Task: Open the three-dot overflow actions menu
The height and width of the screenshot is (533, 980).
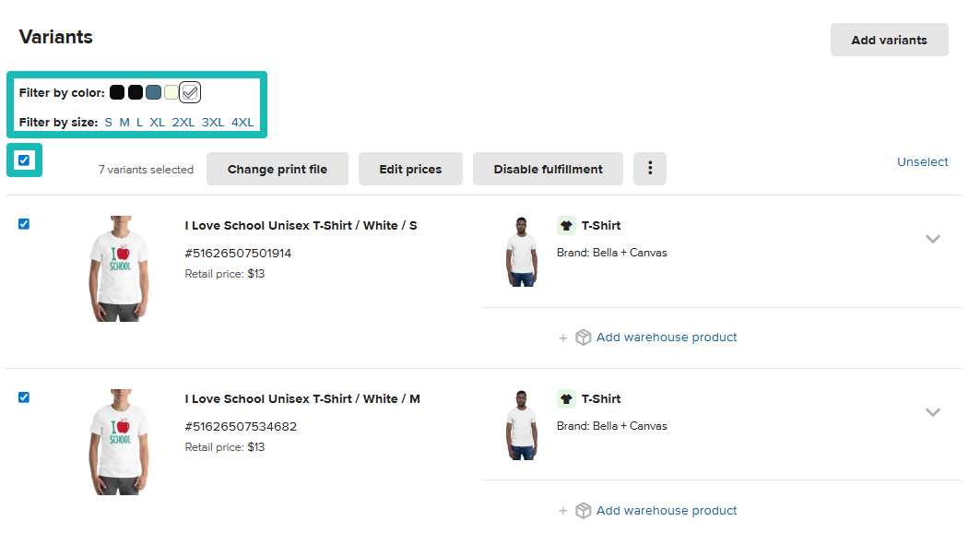Action: [650, 169]
